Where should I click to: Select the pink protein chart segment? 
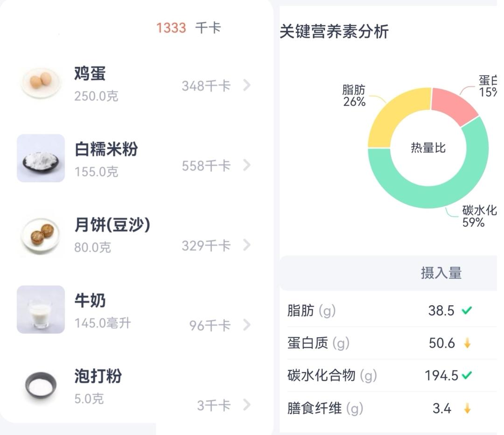[x=454, y=105]
